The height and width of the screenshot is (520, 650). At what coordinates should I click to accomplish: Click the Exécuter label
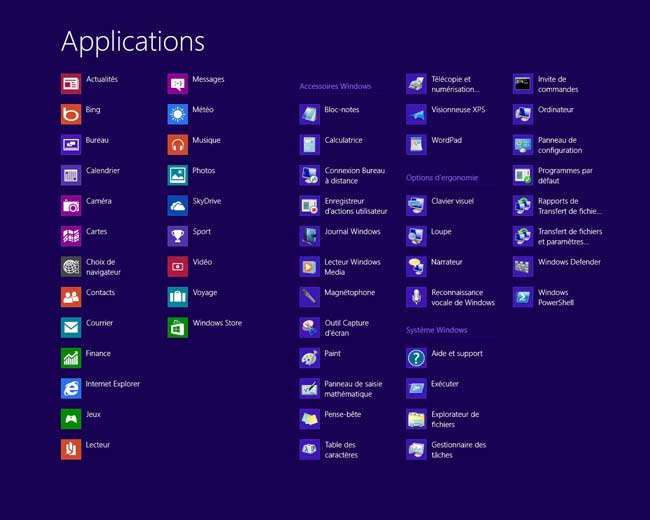coord(445,384)
